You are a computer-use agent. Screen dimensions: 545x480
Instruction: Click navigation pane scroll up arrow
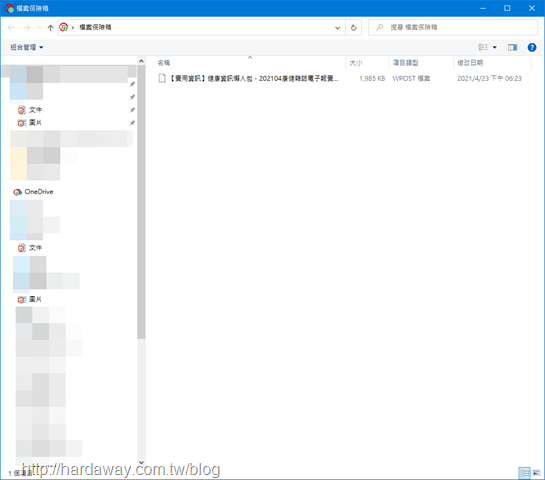141,61
